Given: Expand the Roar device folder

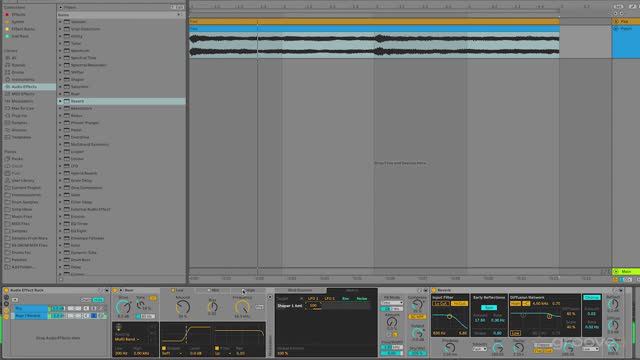Looking at the screenshot, I should click(60, 94).
